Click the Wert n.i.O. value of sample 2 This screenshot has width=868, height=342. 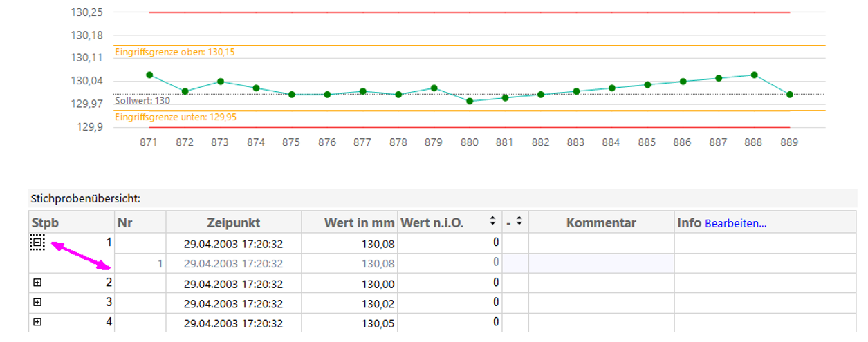[496, 283]
